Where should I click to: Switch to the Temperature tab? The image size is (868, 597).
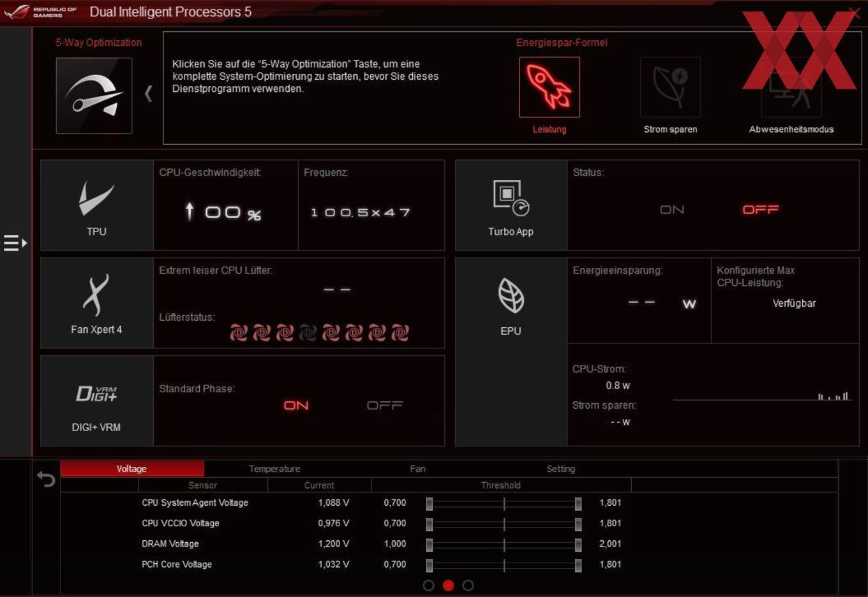pyautogui.click(x=274, y=469)
